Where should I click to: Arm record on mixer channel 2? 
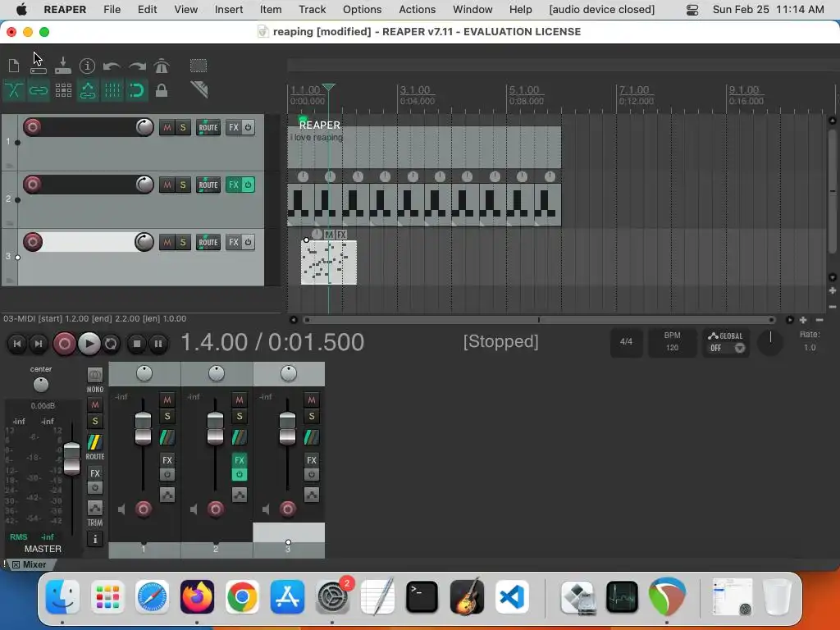point(216,509)
